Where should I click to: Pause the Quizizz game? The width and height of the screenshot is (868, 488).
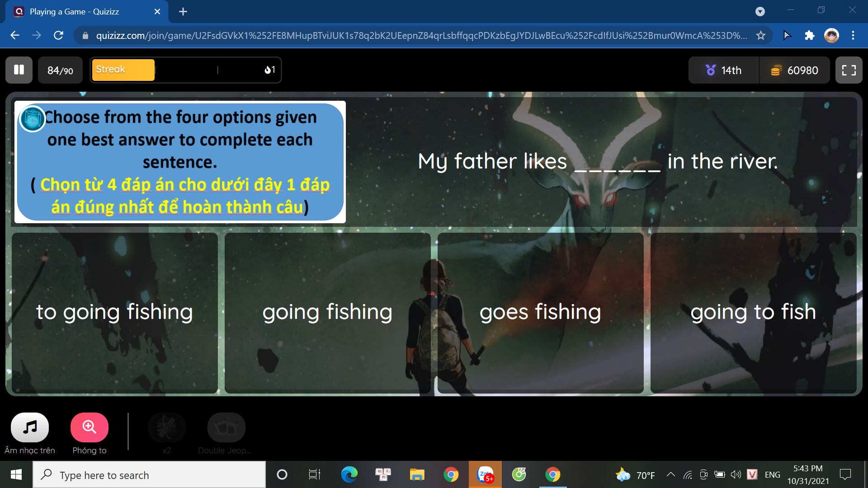click(19, 70)
